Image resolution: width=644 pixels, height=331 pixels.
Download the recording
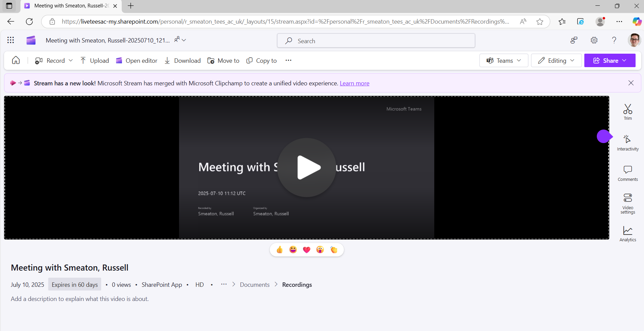pyautogui.click(x=182, y=61)
